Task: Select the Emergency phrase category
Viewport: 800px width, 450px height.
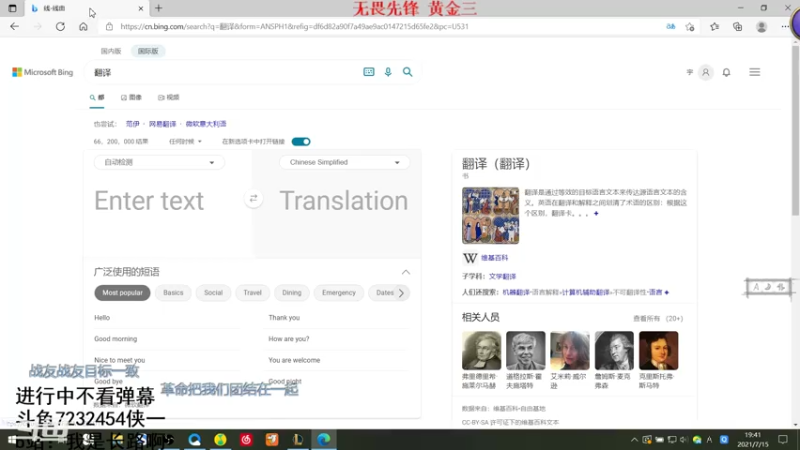Action: [339, 293]
